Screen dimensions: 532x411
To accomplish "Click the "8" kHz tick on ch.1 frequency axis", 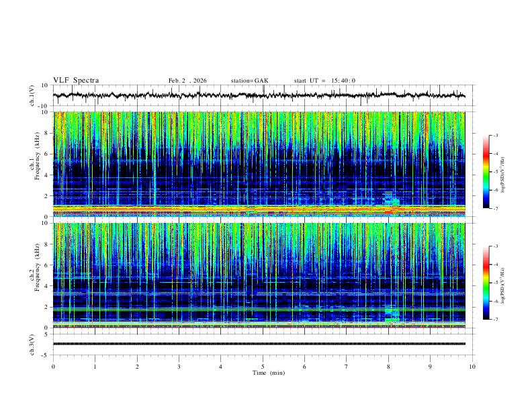I will click(x=46, y=133).
